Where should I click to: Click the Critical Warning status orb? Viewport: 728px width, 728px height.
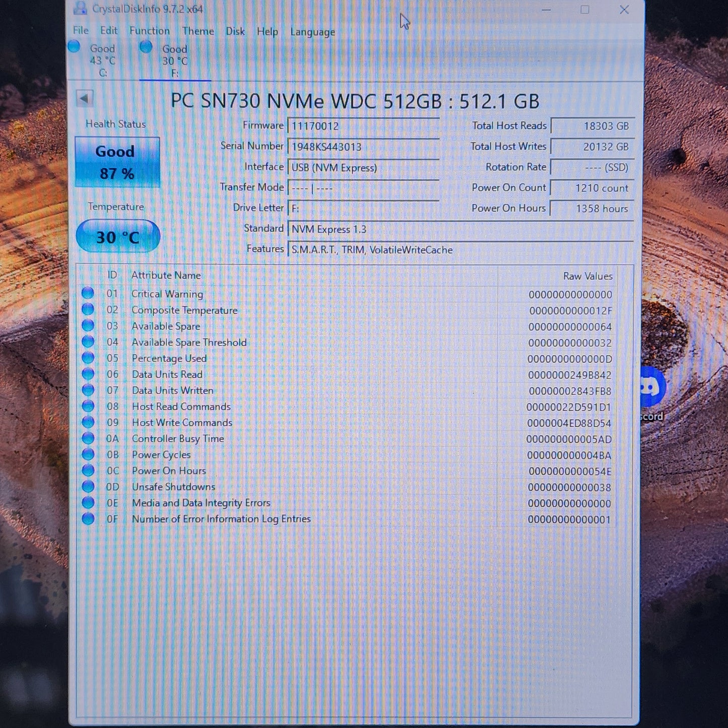point(88,293)
